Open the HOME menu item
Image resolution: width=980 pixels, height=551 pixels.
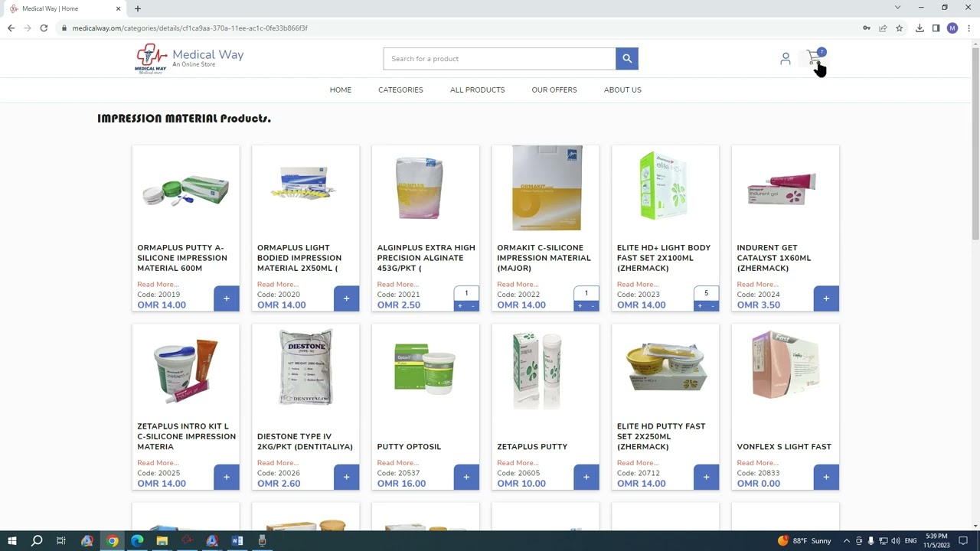coord(341,90)
